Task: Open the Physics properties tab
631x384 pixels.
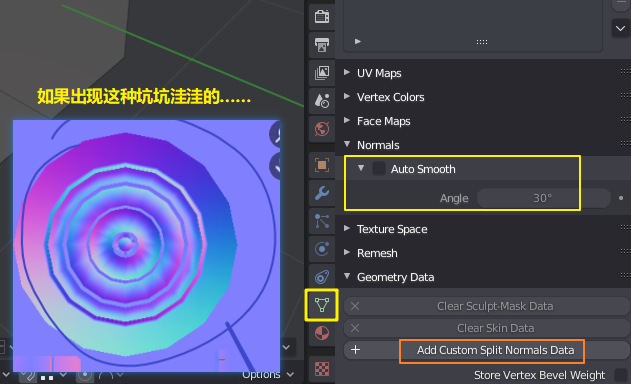Action: (x=322, y=249)
